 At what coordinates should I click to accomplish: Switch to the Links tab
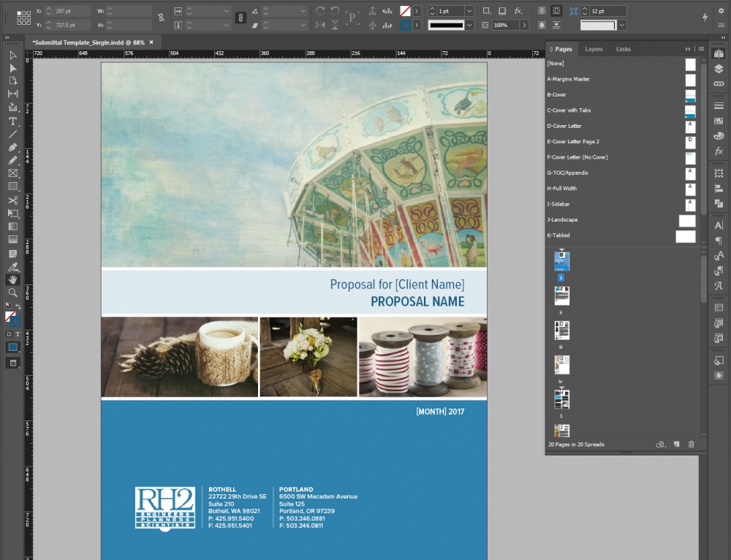(624, 49)
